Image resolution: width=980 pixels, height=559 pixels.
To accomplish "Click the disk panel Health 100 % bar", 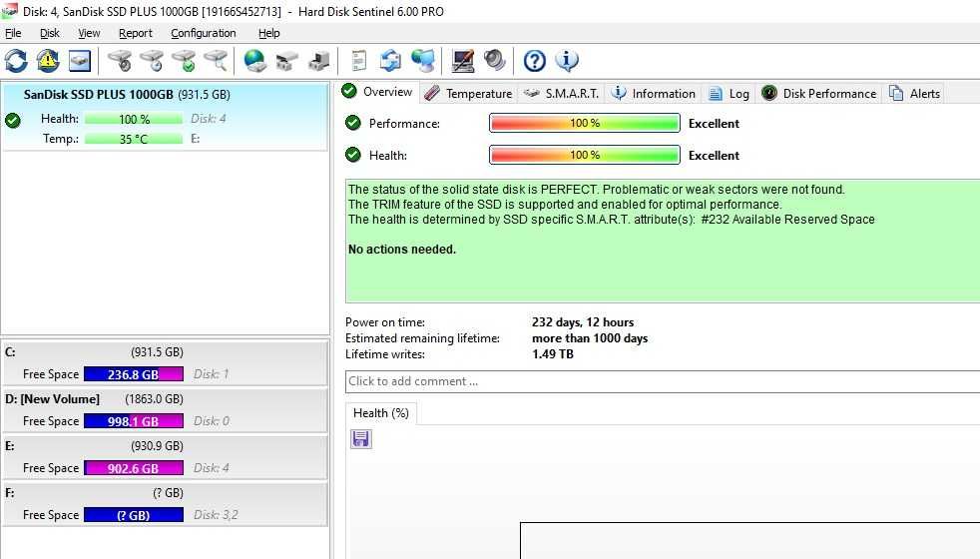I will (134, 119).
